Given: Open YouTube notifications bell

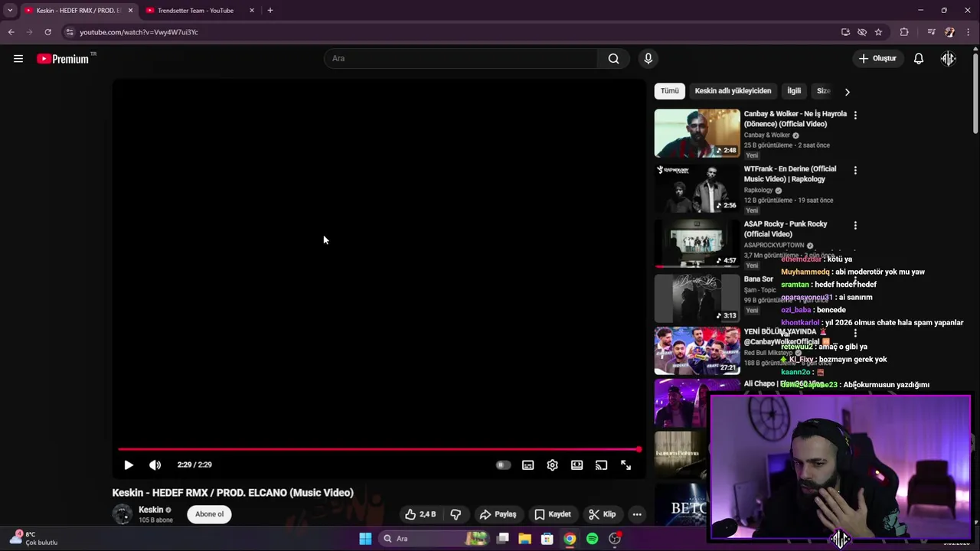Looking at the screenshot, I should (x=918, y=59).
